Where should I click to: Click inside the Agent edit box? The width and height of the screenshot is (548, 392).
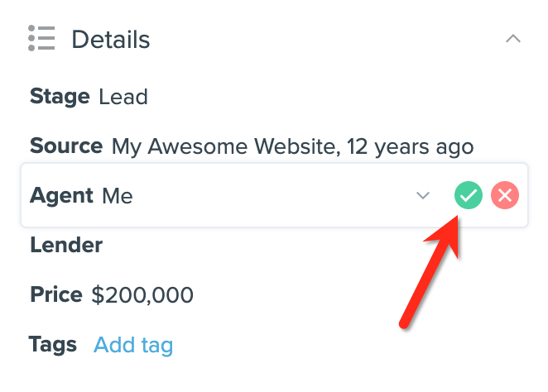[x=274, y=195]
